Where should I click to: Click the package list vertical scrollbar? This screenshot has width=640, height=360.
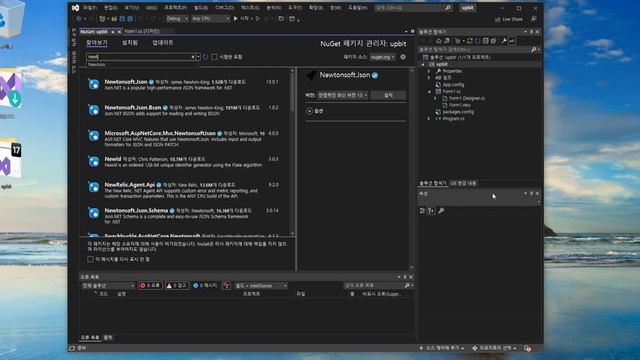click(x=292, y=152)
